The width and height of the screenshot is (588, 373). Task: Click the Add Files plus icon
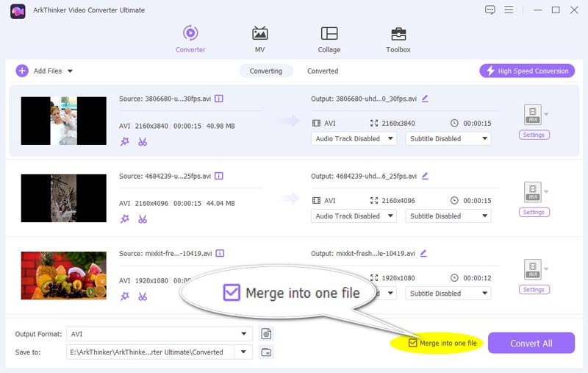point(22,71)
